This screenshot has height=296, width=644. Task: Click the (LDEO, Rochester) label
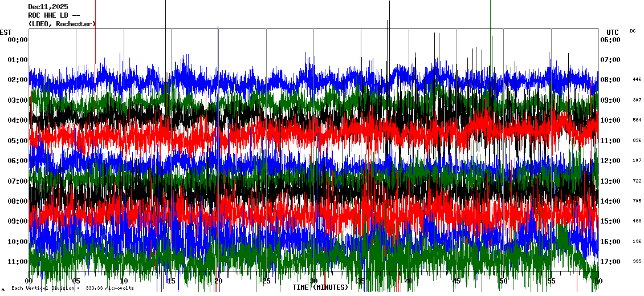coord(62,24)
